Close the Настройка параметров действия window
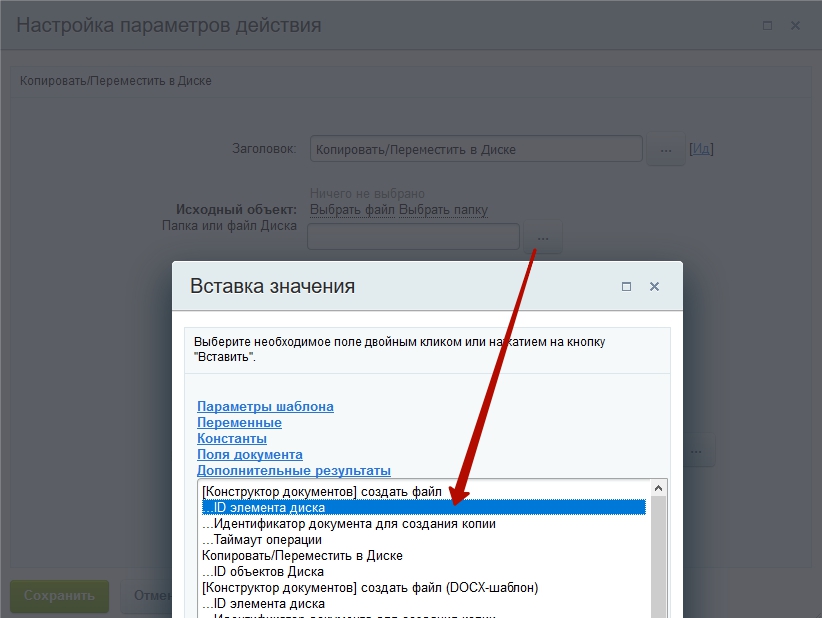The width and height of the screenshot is (822, 618). (x=796, y=26)
